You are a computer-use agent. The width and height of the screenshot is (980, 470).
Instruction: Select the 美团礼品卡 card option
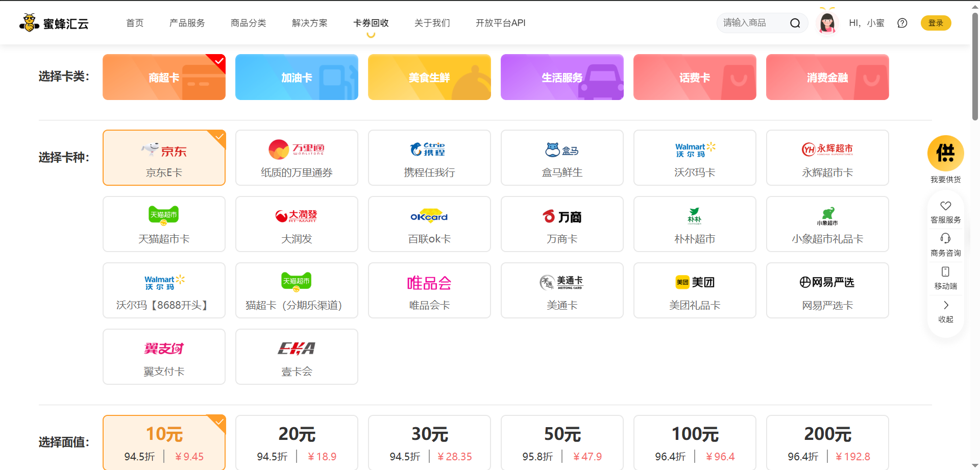(695, 290)
